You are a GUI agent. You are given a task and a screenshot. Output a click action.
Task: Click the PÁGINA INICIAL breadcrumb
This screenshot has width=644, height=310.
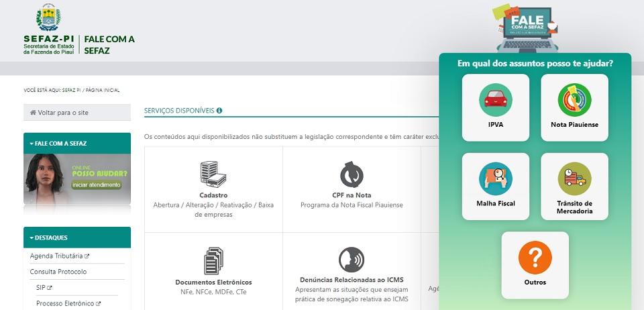tap(103, 91)
